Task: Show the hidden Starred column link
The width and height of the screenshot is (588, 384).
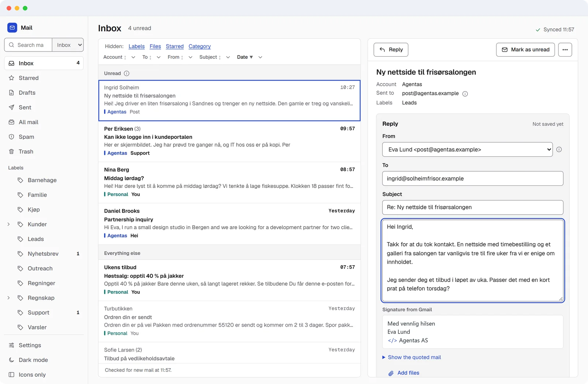Action: coord(175,46)
